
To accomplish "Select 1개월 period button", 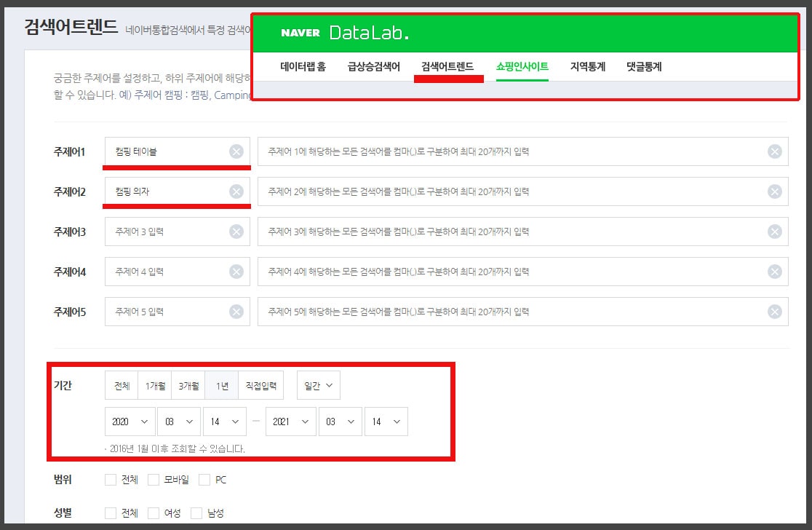I will [155, 385].
